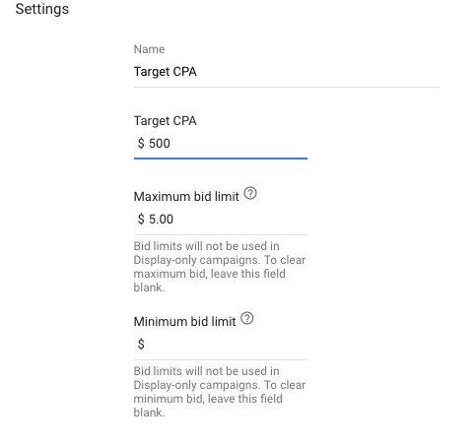Click the dollar sign in Minimum bid field

(x=141, y=344)
